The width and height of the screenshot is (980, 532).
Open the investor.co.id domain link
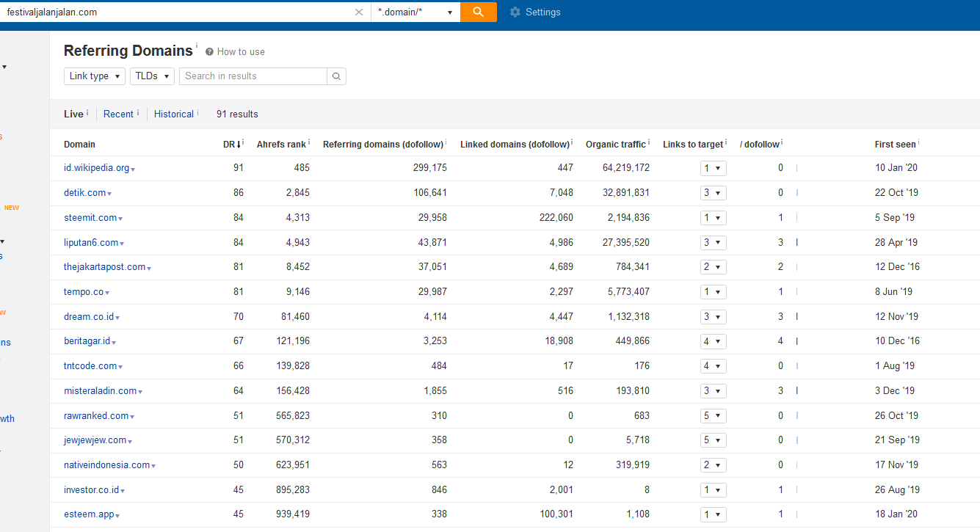coord(91,490)
